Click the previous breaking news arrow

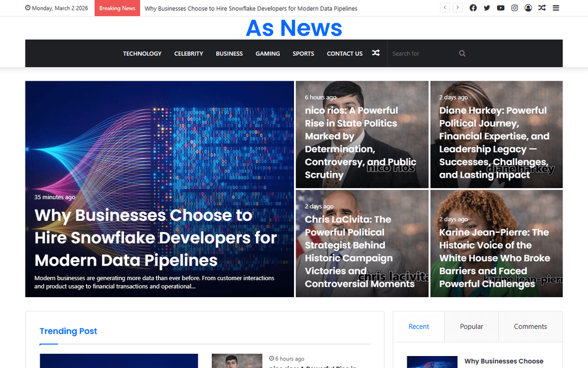point(445,8)
